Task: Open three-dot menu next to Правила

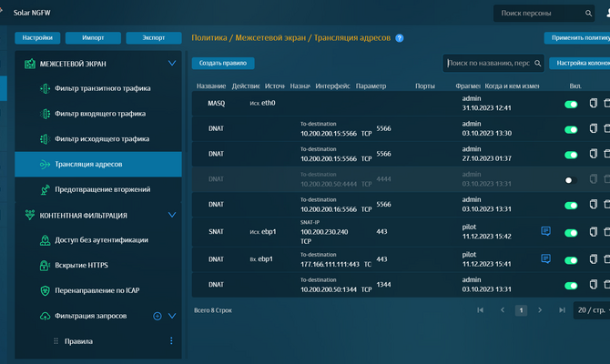Action: point(171,341)
